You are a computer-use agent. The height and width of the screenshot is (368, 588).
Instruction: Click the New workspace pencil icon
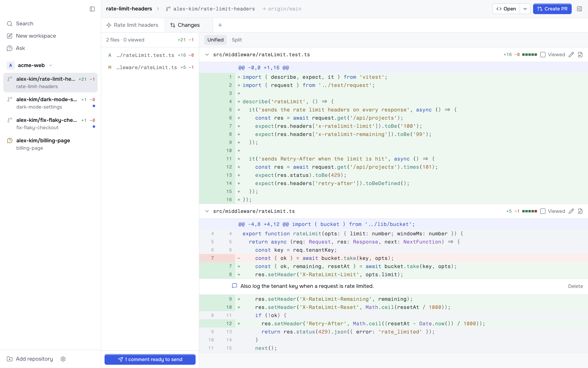(10, 36)
